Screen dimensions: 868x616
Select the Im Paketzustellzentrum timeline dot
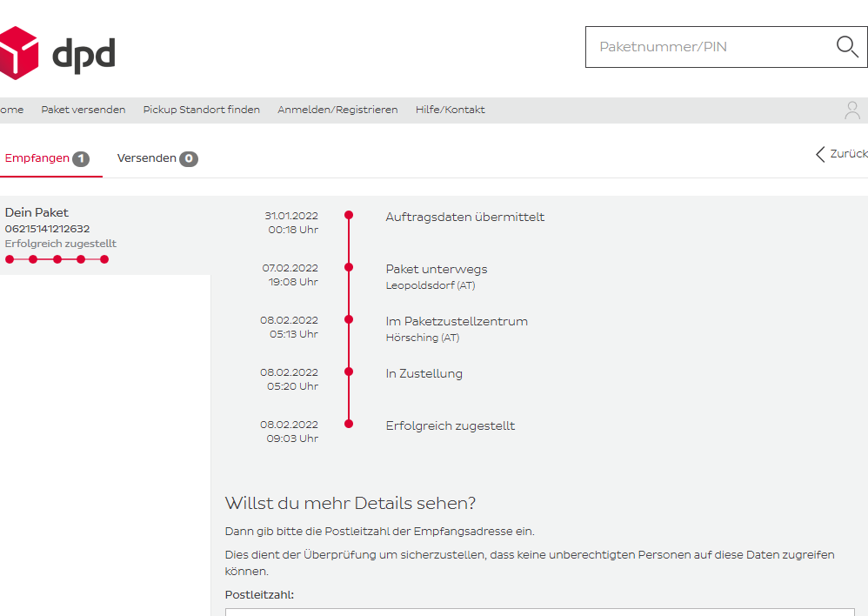click(349, 319)
